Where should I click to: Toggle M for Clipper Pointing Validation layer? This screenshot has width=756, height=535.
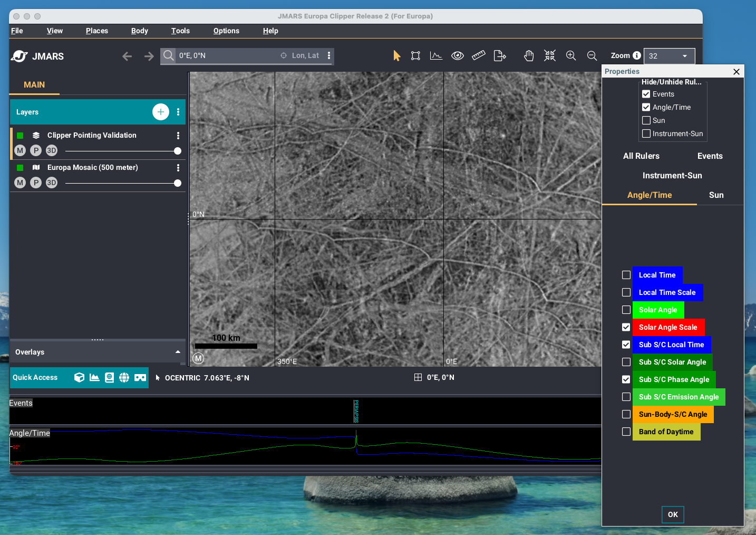coord(20,150)
